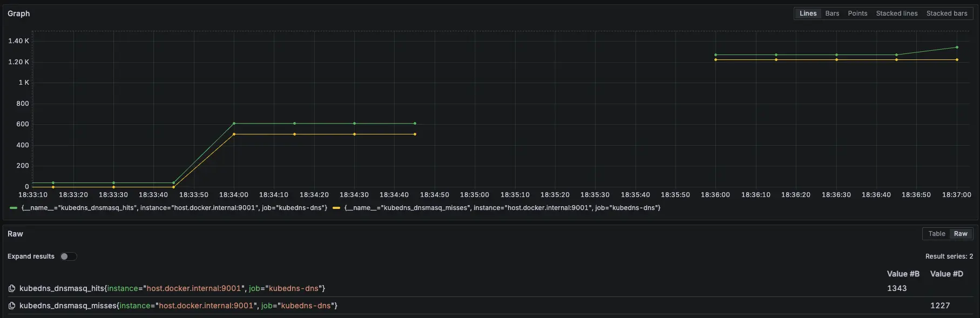Click the yellow data point at 18:34:00
This screenshot has width=980, height=318.
[234, 134]
